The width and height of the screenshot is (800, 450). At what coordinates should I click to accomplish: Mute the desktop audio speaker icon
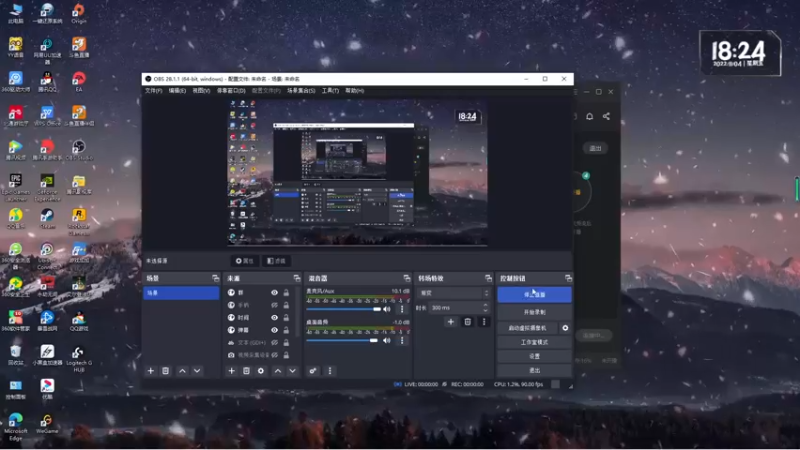387,340
